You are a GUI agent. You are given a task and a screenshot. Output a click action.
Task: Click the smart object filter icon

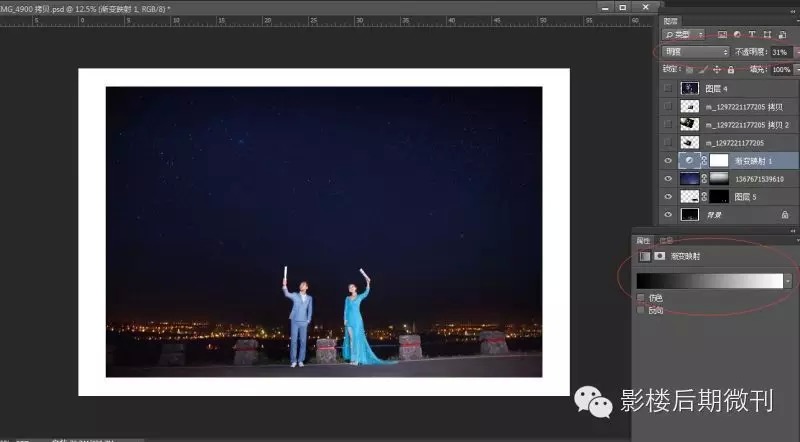click(x=783, y=35)
